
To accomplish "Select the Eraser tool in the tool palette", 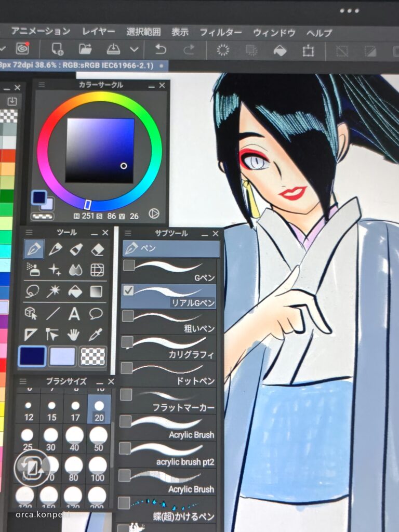I will [97, 250].
